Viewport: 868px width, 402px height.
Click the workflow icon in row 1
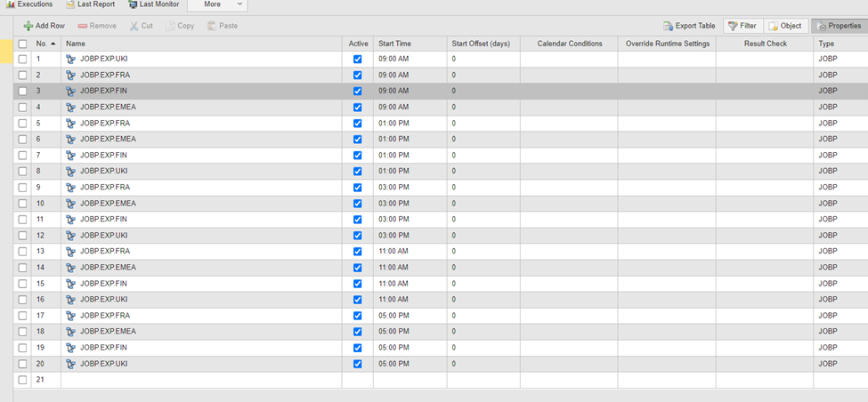[x=71, y=59]
